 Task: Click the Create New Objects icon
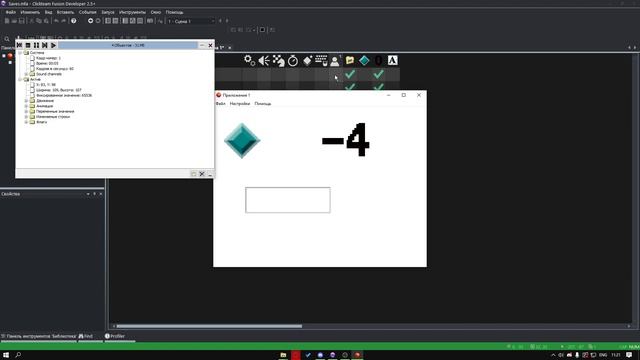(307, 60)
